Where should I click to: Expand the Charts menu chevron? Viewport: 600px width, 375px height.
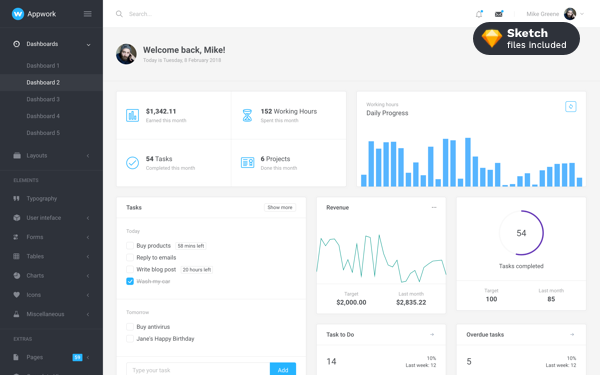pyautogui.click(x=88, y=276)
